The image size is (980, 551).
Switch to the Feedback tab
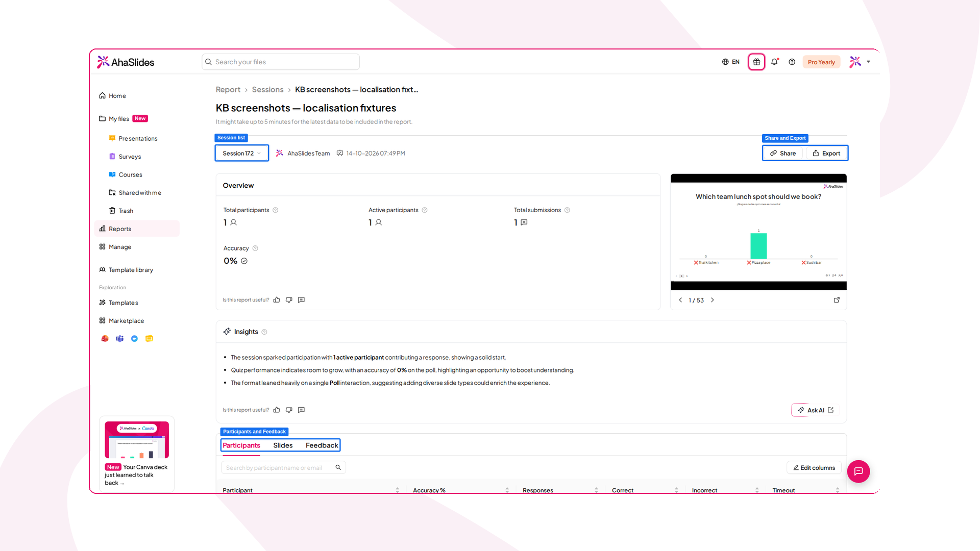click(x=322, y=445)
